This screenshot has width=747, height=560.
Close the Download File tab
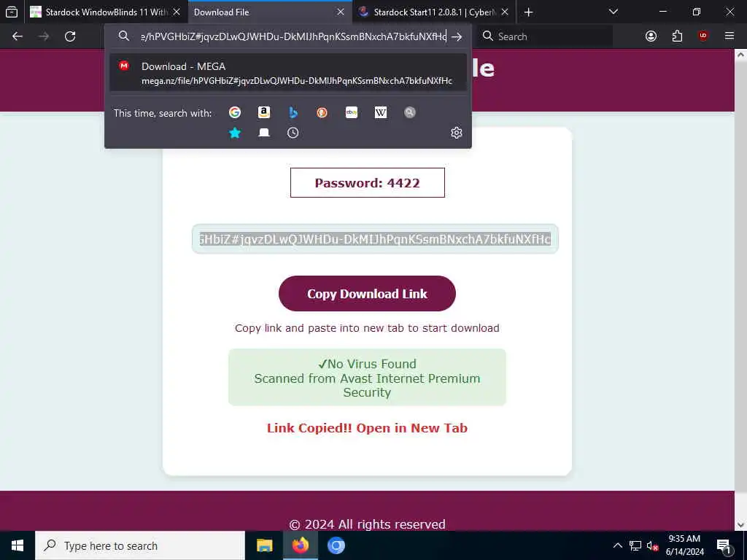click(341, 12)
